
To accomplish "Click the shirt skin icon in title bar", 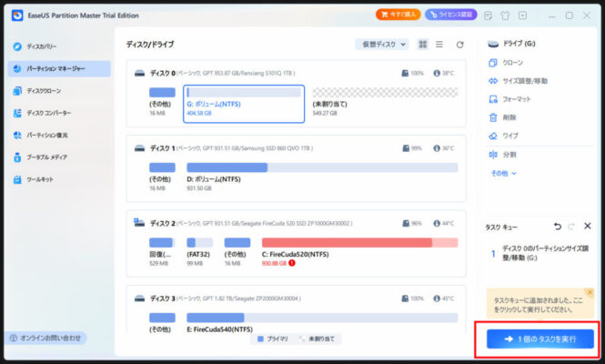I will 505,15.
